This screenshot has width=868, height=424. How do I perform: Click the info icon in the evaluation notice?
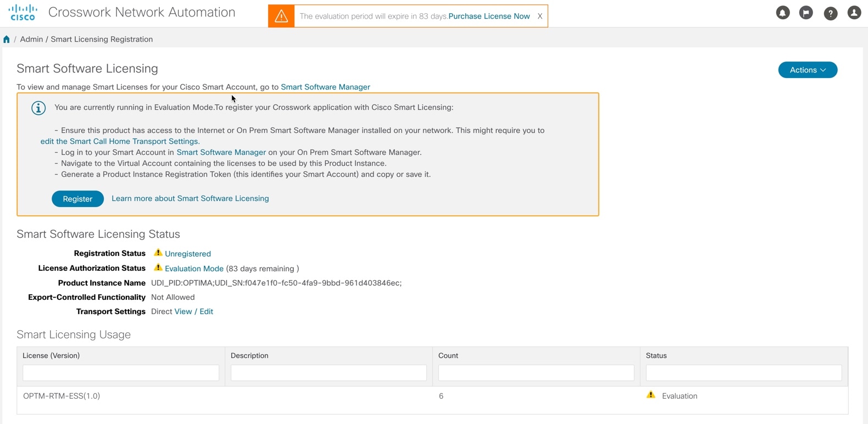pyautogui.click(x=38, y=108)
